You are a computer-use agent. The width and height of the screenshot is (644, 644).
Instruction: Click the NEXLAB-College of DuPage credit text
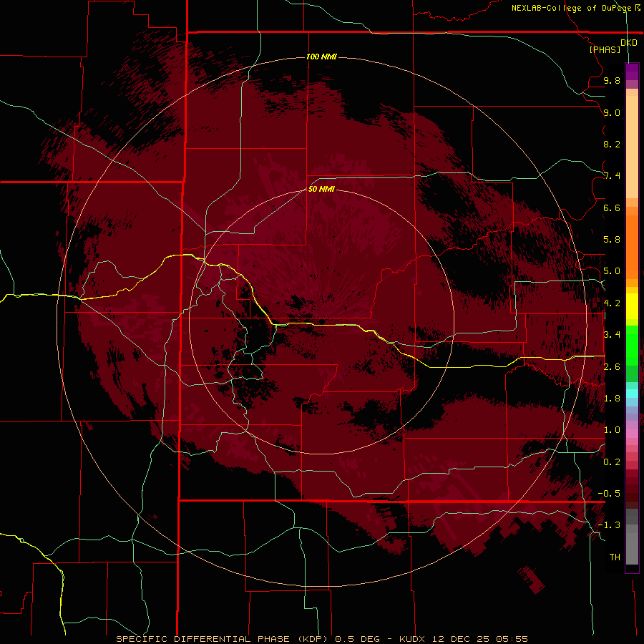tap(571, 8)
